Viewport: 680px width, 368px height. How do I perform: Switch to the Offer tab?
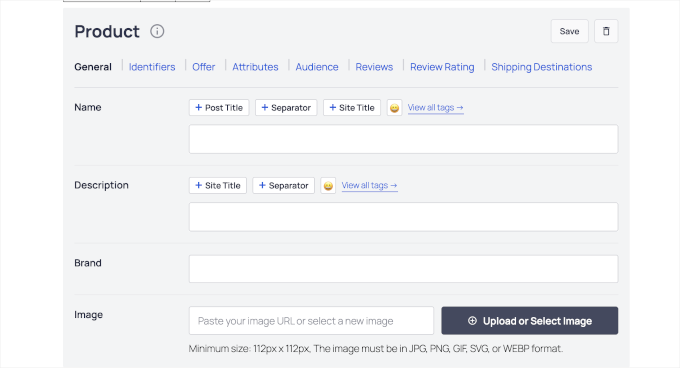[203, 67]
